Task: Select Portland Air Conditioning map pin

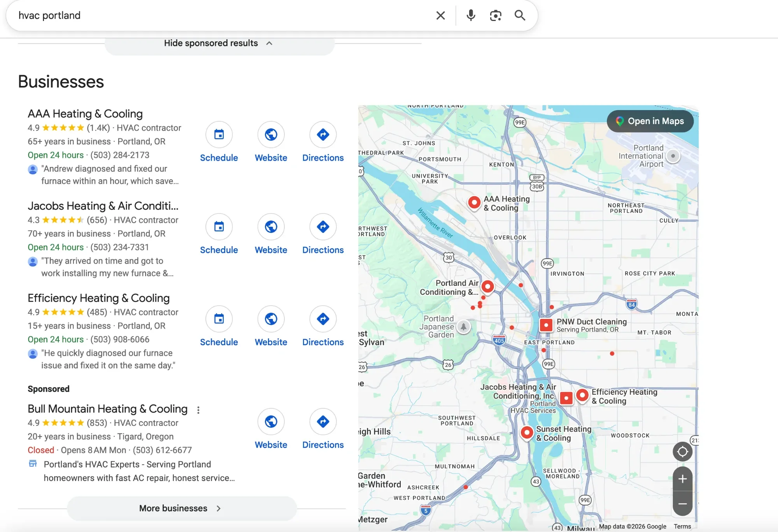Action: (487, 287)
